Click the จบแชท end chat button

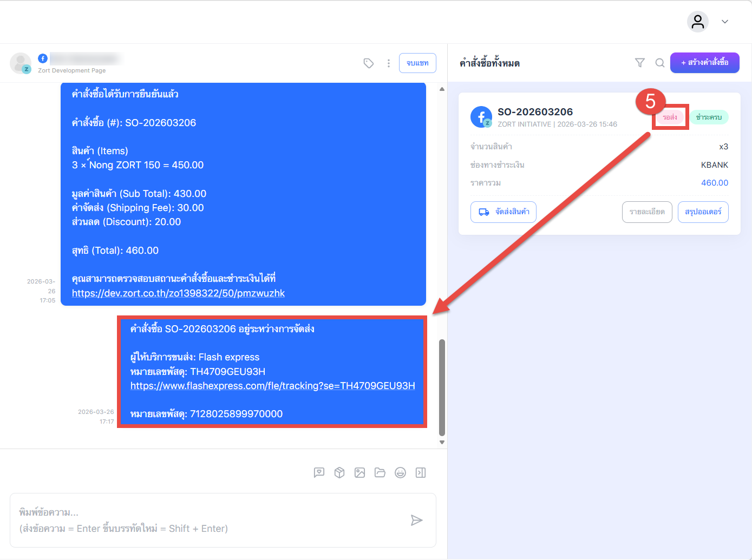(x=417, y=63)
